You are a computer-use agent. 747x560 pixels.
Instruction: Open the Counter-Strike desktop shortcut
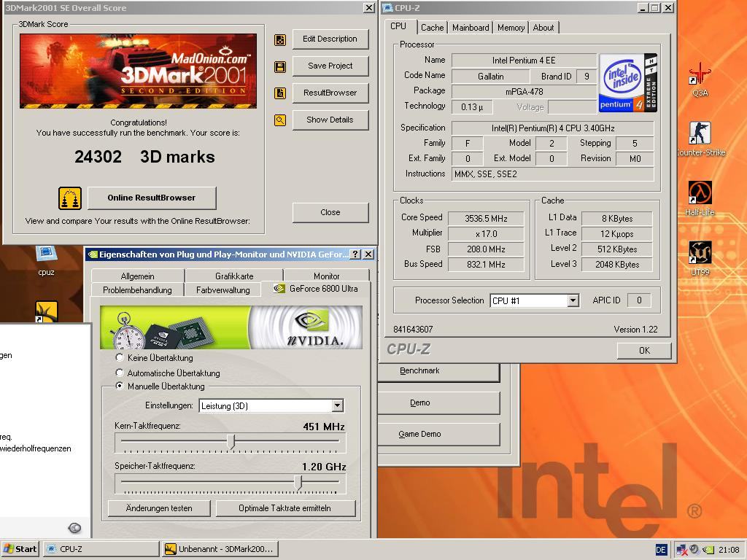[700, 139]
